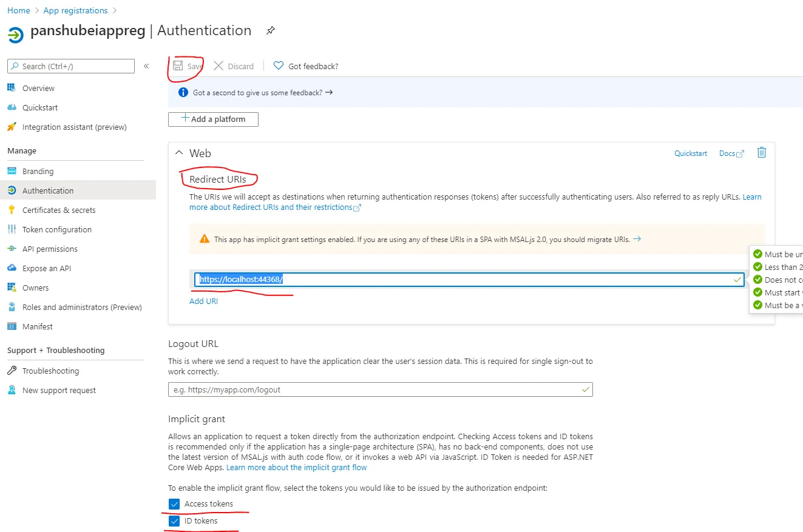803x532 pixels.
Task: Delete the Web platform with trash icon
Action: tap(762, 153)
